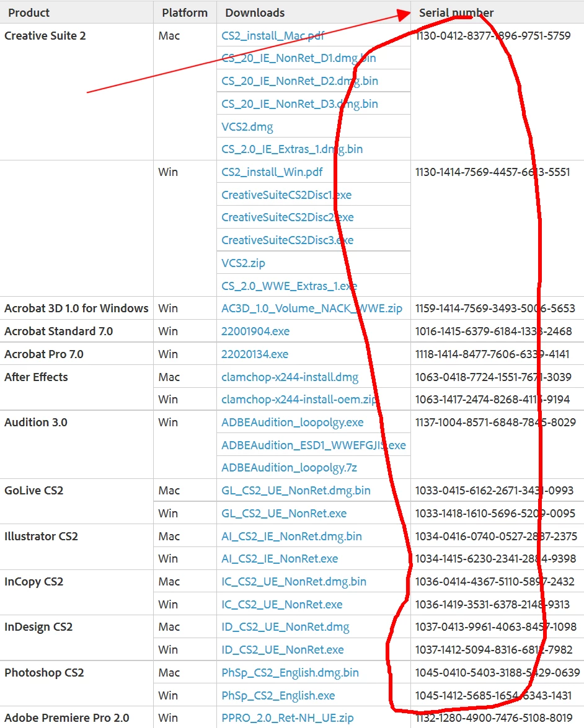This screenshot has height=728, width=584.
Task: Open the CS2_install_Win.pdf link
Action: click(272, 172)
